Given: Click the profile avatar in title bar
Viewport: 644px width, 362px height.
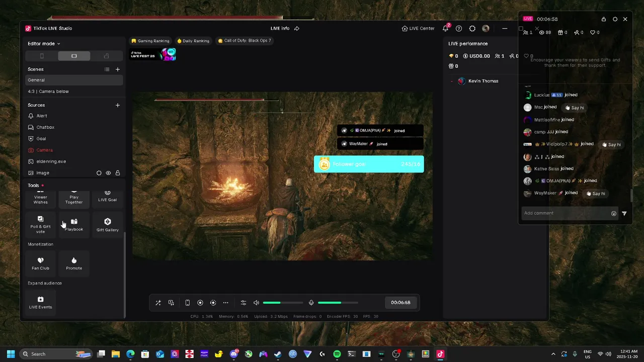Looking at the screenshot, I should 486,28.
